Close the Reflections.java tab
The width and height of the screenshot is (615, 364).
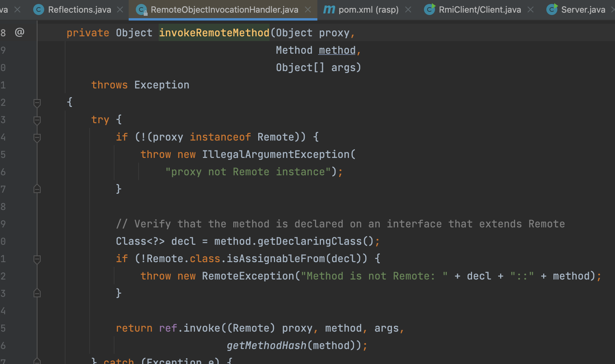coord(120,9)
